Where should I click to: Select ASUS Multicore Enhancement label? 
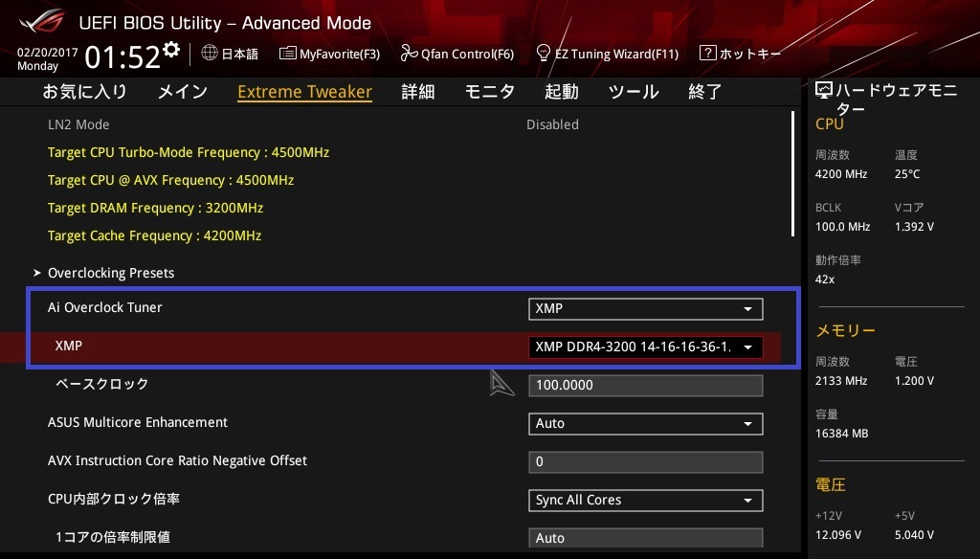pyautogui.click(x=138, y=422)
